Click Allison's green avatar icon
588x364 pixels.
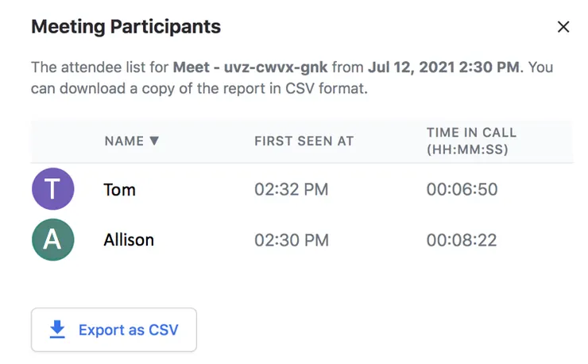tap(52, 239)
